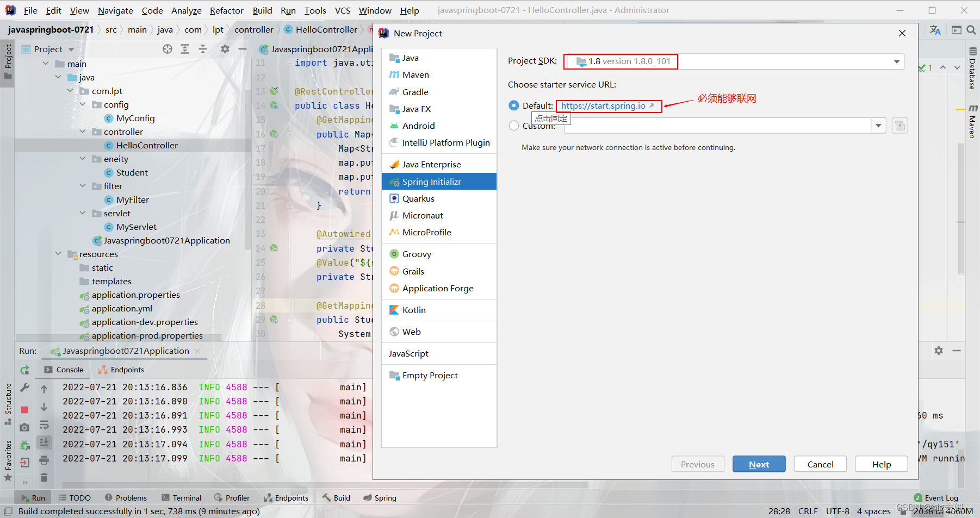Open the Custom URL dropdown arrow

click(878, 126)
